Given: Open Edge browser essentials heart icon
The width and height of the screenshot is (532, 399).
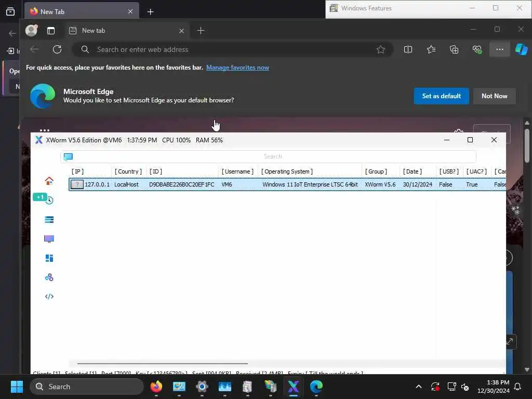Looking at the screenshot, I should [477, 49].
